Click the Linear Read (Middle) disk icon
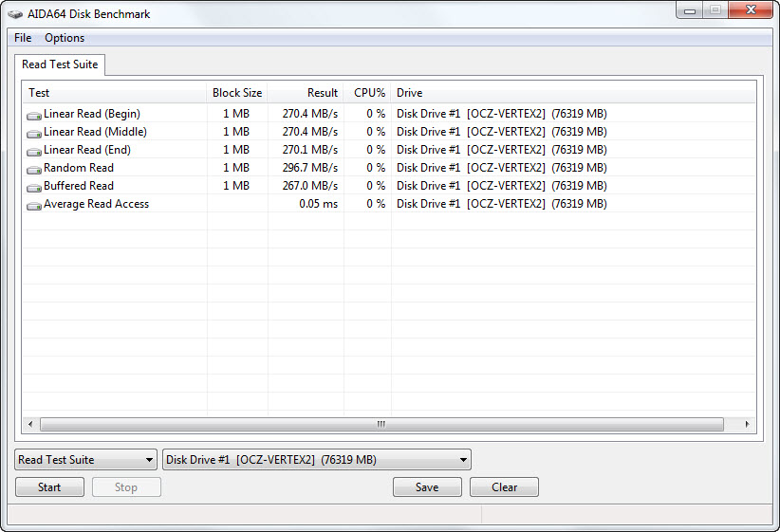The image size is (780, 532). (x=34, y=133)
